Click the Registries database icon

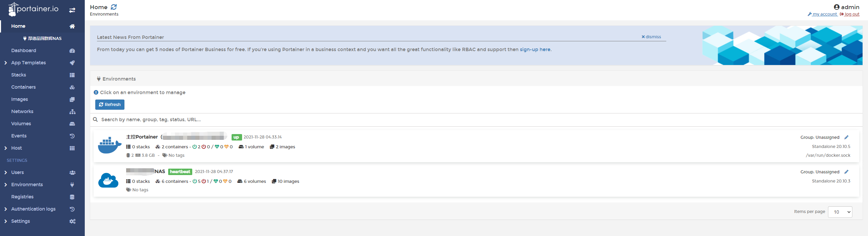click(x=72, y=197)
